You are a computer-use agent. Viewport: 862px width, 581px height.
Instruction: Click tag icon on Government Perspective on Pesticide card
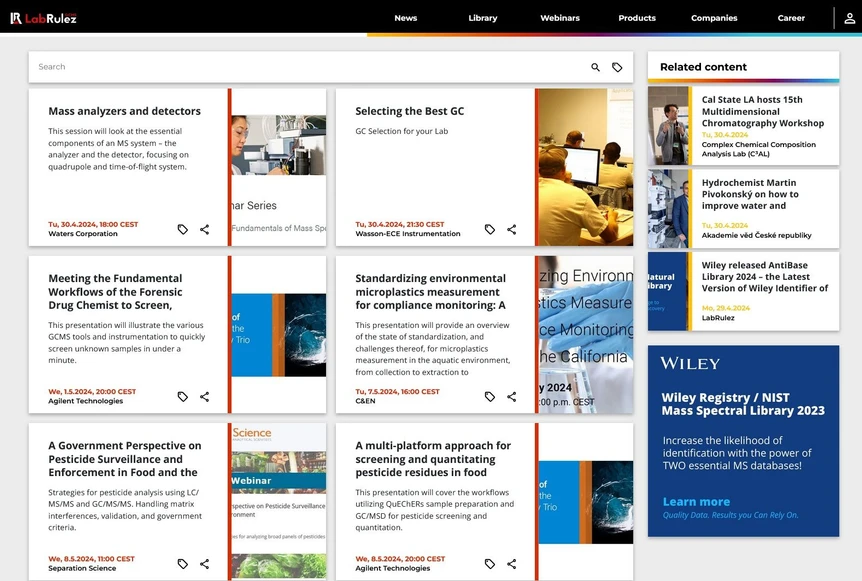(x=183, y=563)
